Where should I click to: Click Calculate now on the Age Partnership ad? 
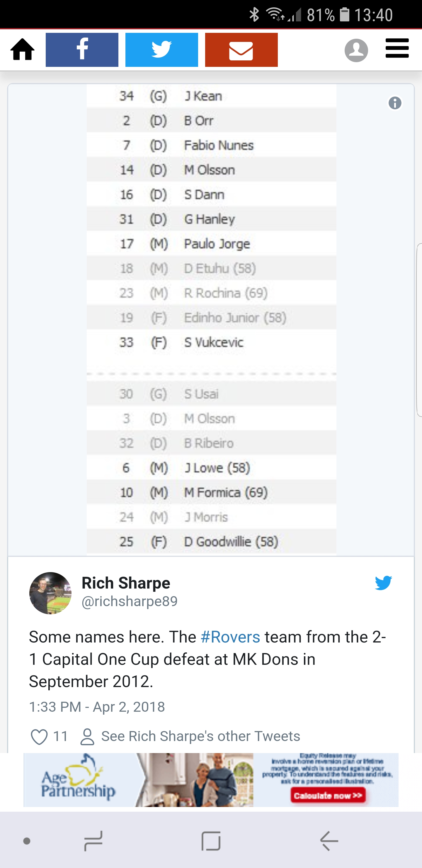(328, 796)
